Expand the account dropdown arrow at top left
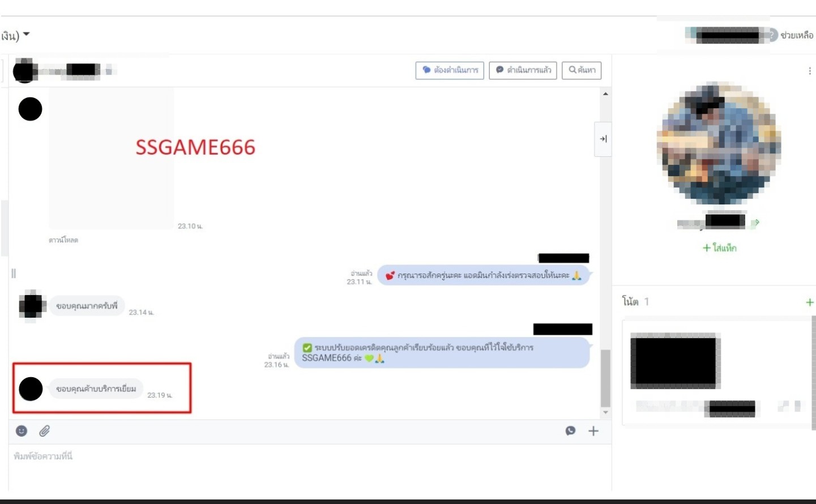Image resolution: width=816 pixels, height=504 pixels. click(x=26, y=35)
